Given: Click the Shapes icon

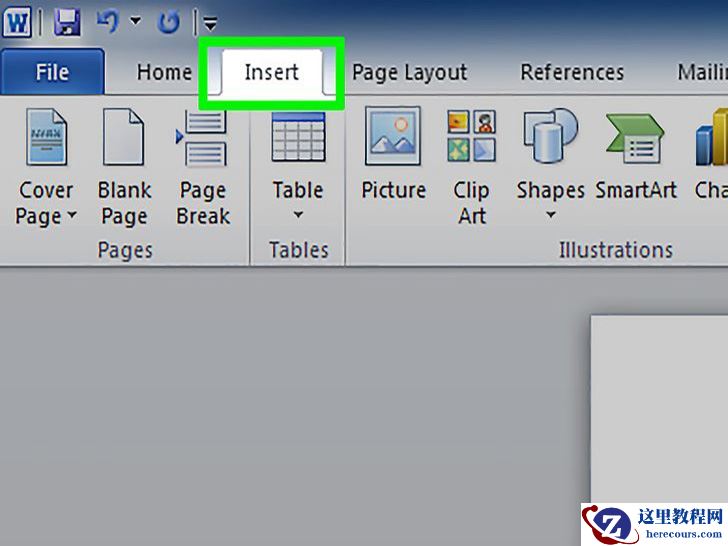Looking at the screenshot, I should click(551, 136).
